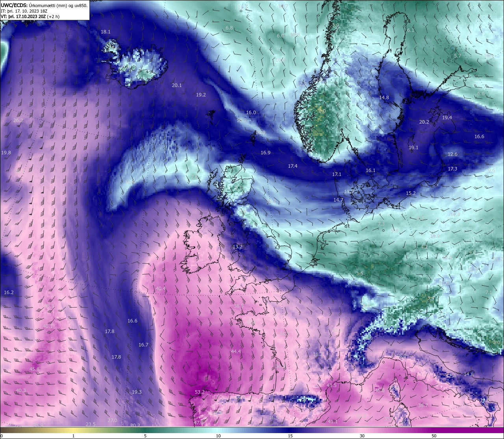Click the 26.2 value on the map
Viewport: 504px width, 439px height.
pyautogui.click(x=18, y=120)
